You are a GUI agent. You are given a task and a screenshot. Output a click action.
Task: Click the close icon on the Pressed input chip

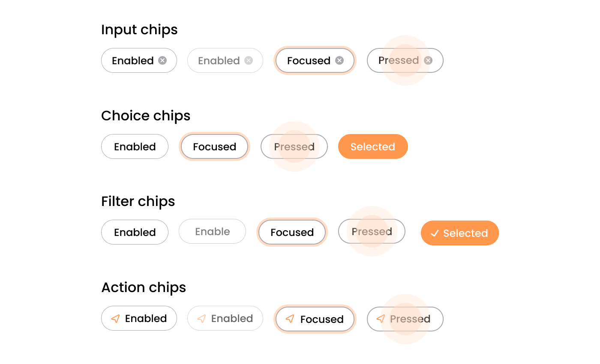[x=428, y=60]
